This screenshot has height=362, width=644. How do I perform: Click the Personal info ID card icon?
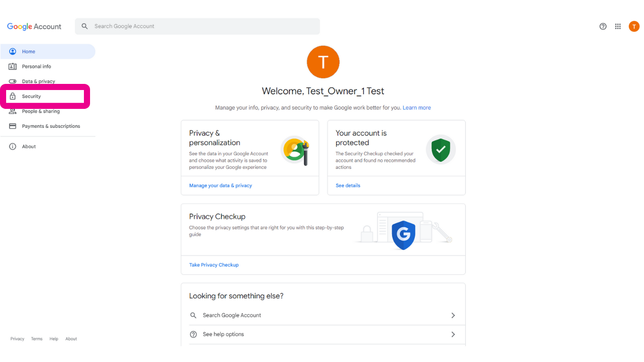coord(13,66)
